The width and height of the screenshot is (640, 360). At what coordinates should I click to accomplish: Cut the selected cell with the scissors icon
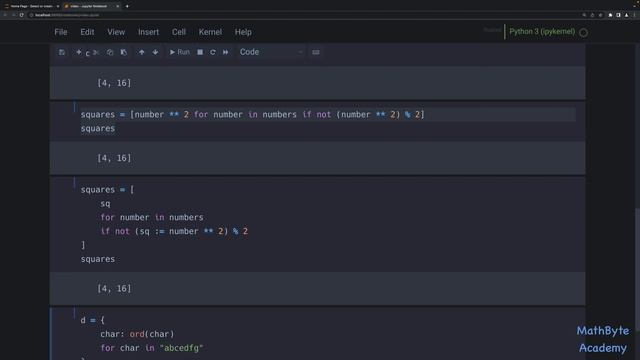click(96, 52)
